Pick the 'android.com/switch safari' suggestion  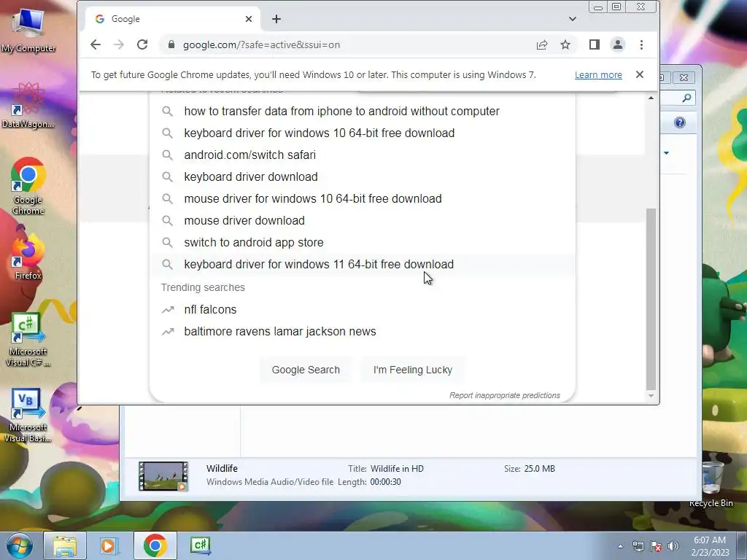click(x=362, y=155)
